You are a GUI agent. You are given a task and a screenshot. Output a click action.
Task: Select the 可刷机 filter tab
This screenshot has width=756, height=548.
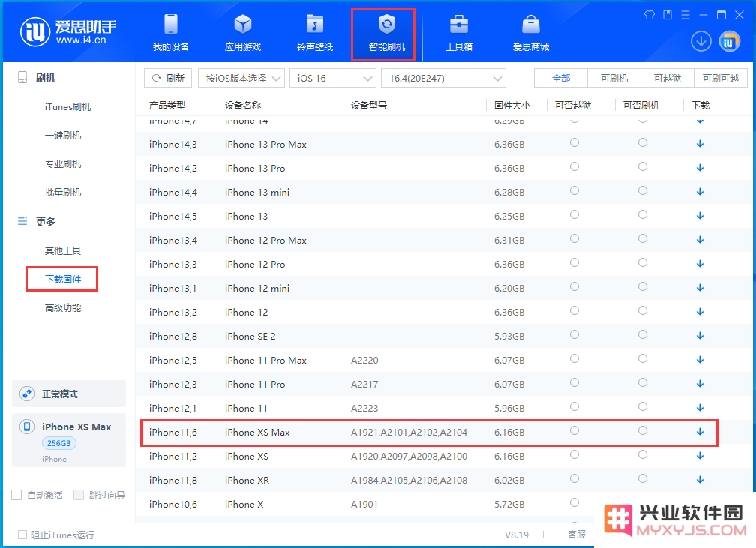(x=614, y=78)
